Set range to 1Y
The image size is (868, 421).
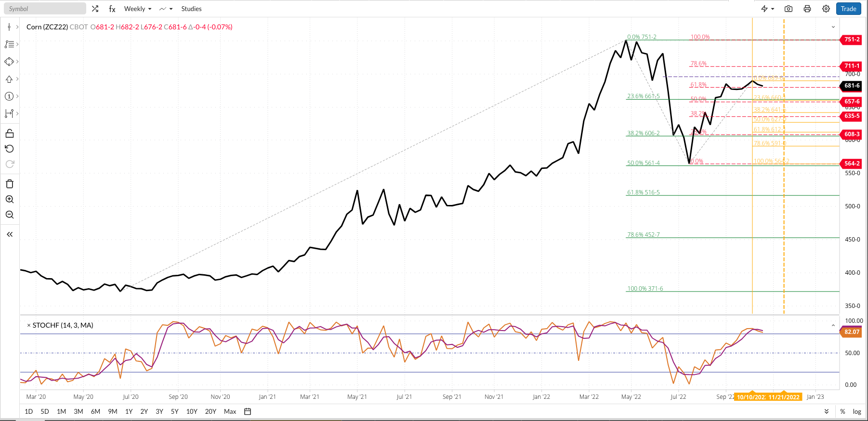pyautogui.click(x=129, y=411)
